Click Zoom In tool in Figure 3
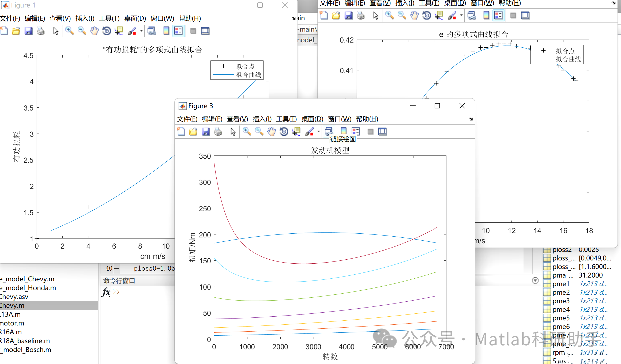621x364 pixels. coord(246,131)
